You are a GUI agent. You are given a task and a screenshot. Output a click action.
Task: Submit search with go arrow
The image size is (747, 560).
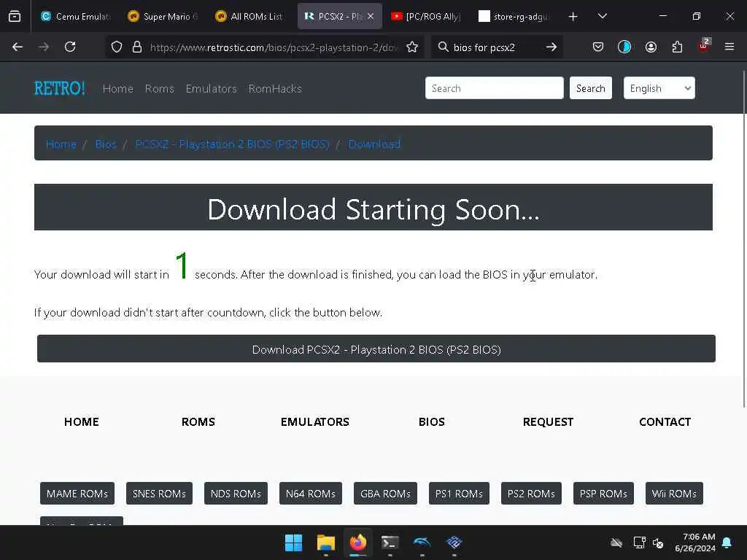(551, 47)
